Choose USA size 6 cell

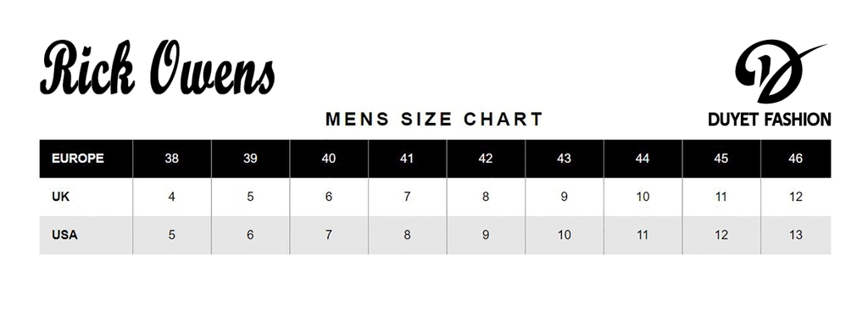(x=250, y=235)
